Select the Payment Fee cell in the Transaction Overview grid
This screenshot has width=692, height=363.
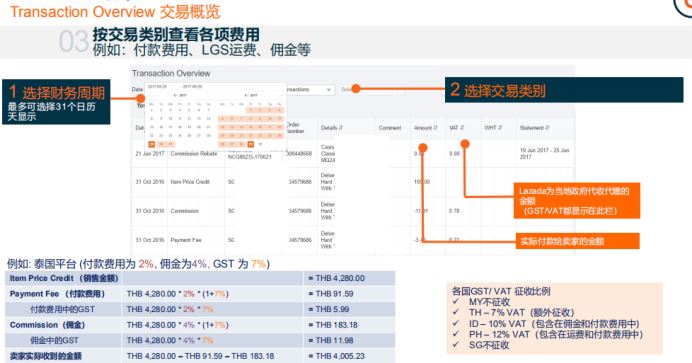(x=186, y=240)
